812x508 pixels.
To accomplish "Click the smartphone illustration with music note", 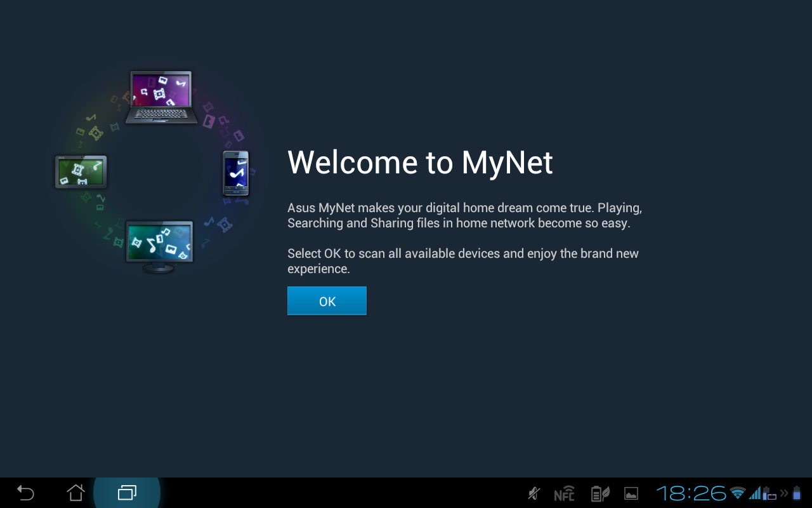I will coord(236,173).
